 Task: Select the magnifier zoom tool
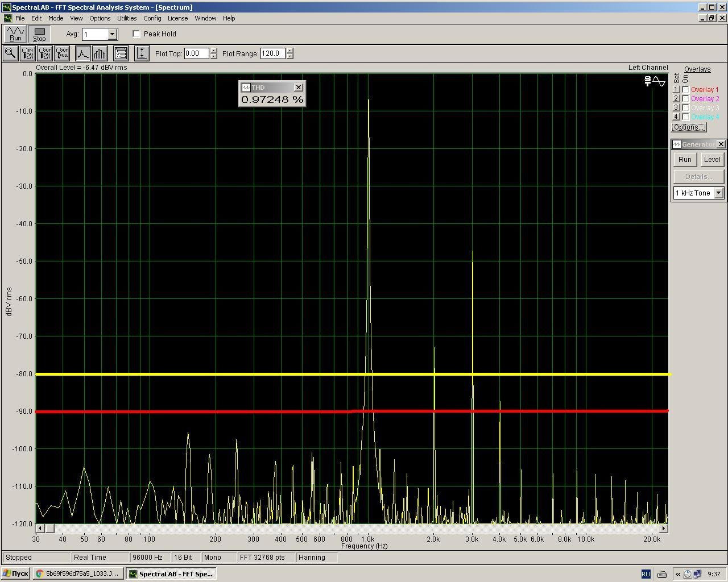tap(10, 53)
